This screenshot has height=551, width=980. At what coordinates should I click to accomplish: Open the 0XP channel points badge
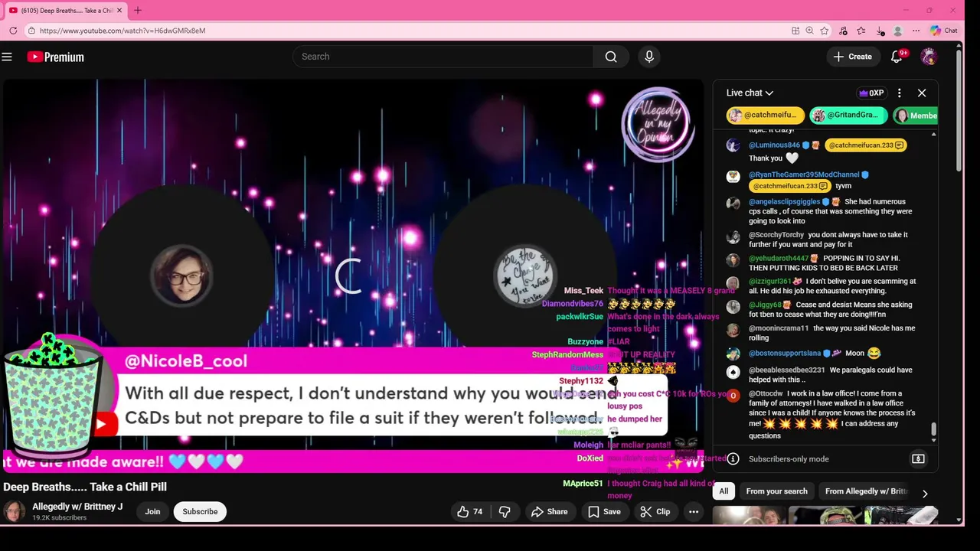[x=872, y=93]
